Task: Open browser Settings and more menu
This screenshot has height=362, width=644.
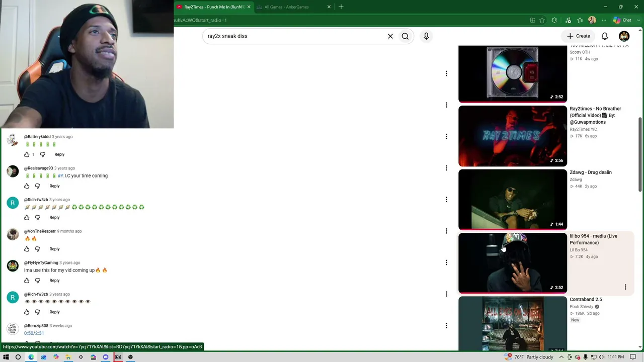Action: 604,20
